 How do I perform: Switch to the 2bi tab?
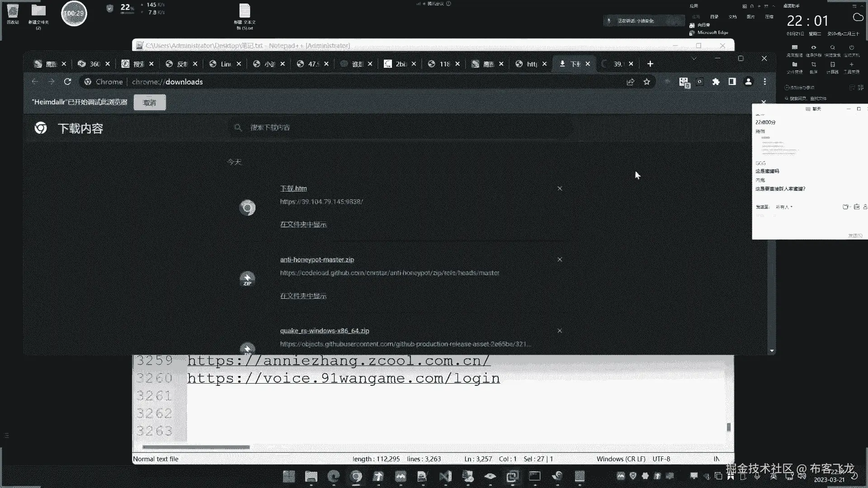coord(400,64)
